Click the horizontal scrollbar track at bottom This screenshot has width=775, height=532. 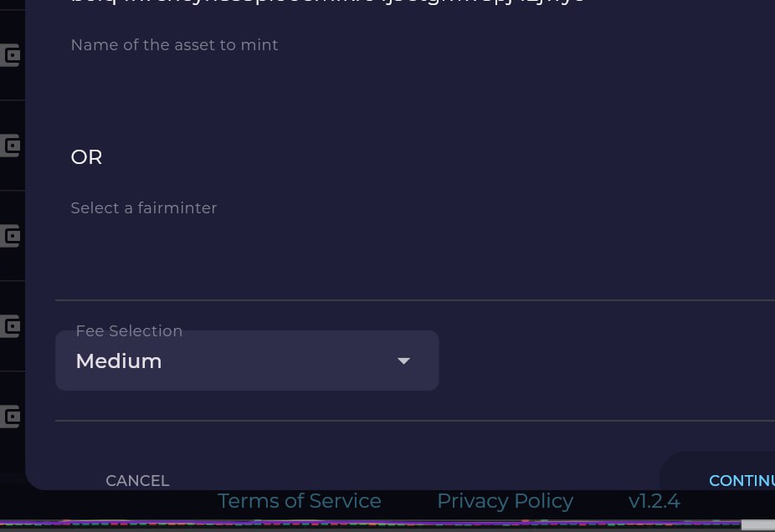point(371,525)
